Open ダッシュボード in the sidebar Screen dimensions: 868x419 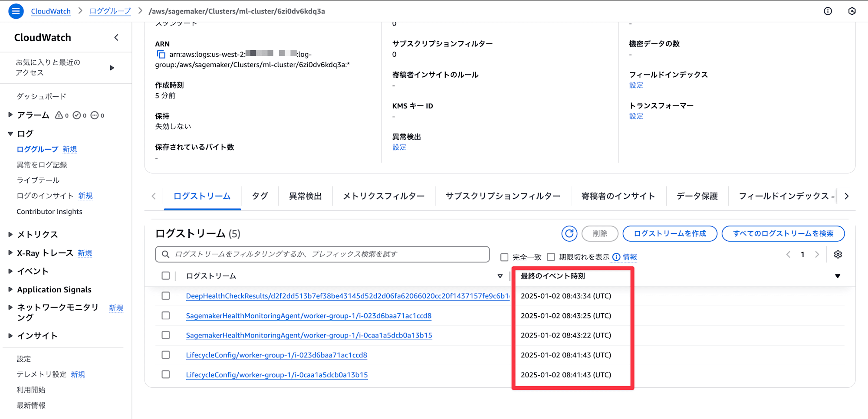pos(42,96)
